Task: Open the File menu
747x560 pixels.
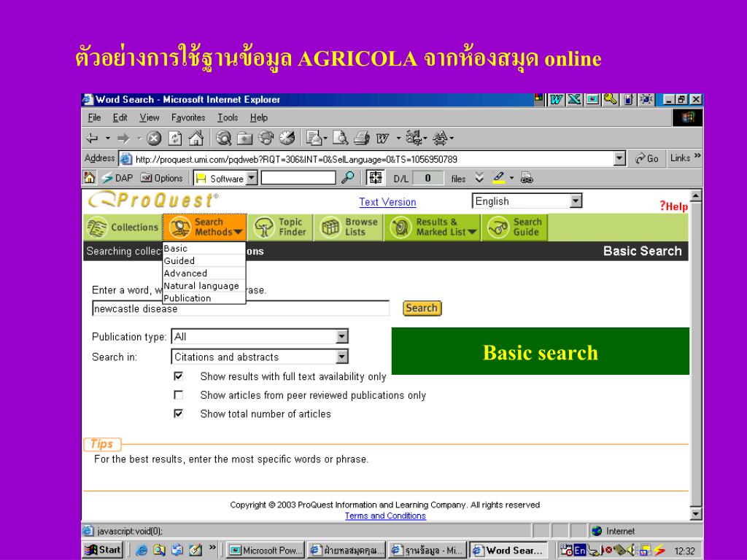Action: click(94, 117)
